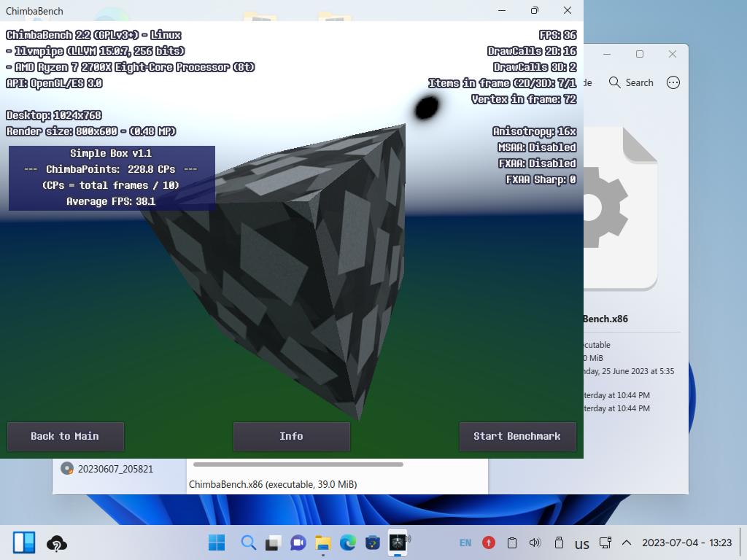
Task: Click the us keyboard layout indicator
Action: click(582, 544)
